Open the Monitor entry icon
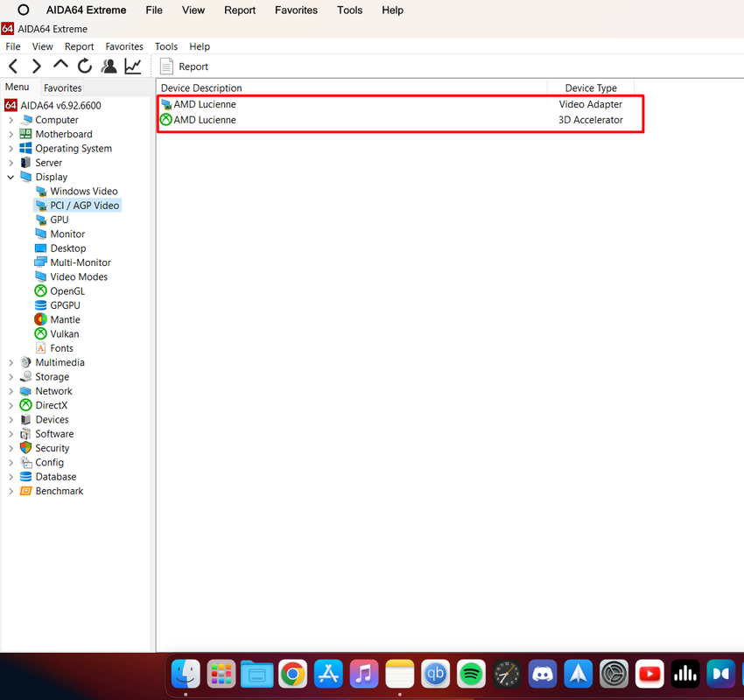Screen dimensions: 744x700 pyautogui.click(x=41, y=234)
